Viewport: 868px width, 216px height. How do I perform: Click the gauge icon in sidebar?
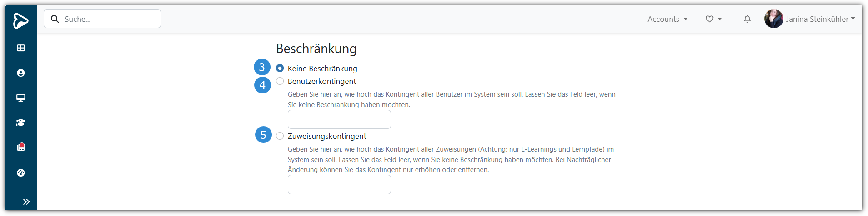(x=21, y=173)
